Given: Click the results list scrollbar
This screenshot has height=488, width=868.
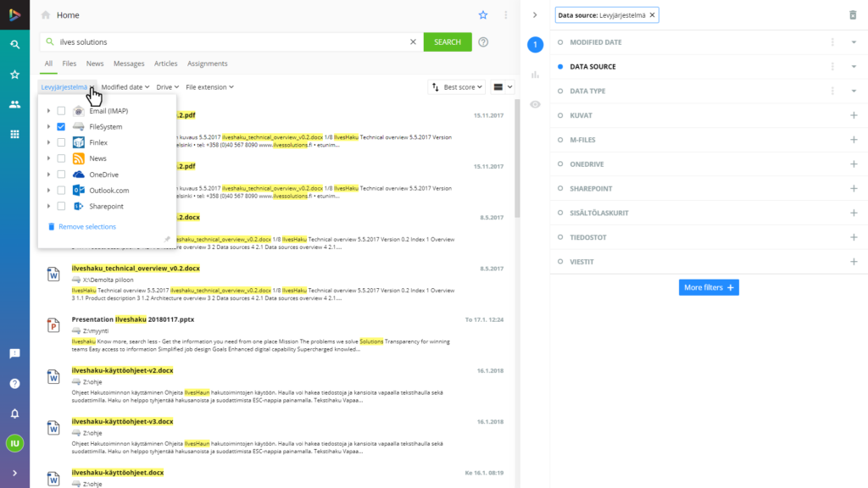Looking at the screenshot, I should 518,158.
